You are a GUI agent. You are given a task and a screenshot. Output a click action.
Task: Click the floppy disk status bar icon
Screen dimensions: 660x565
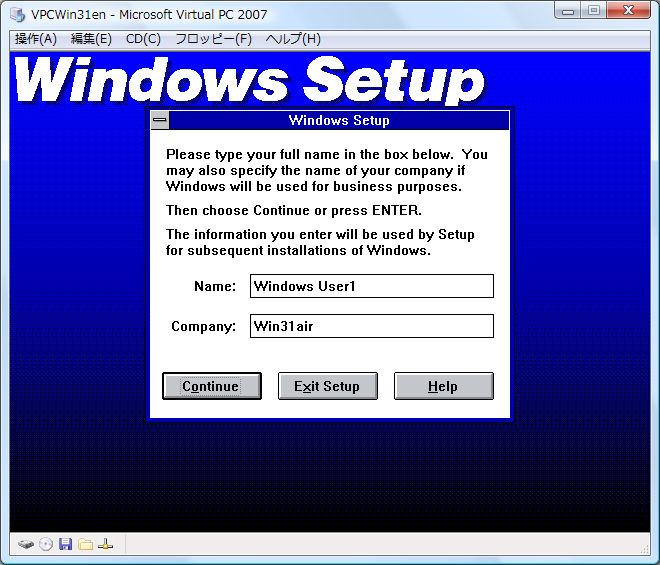coord(65,544)
